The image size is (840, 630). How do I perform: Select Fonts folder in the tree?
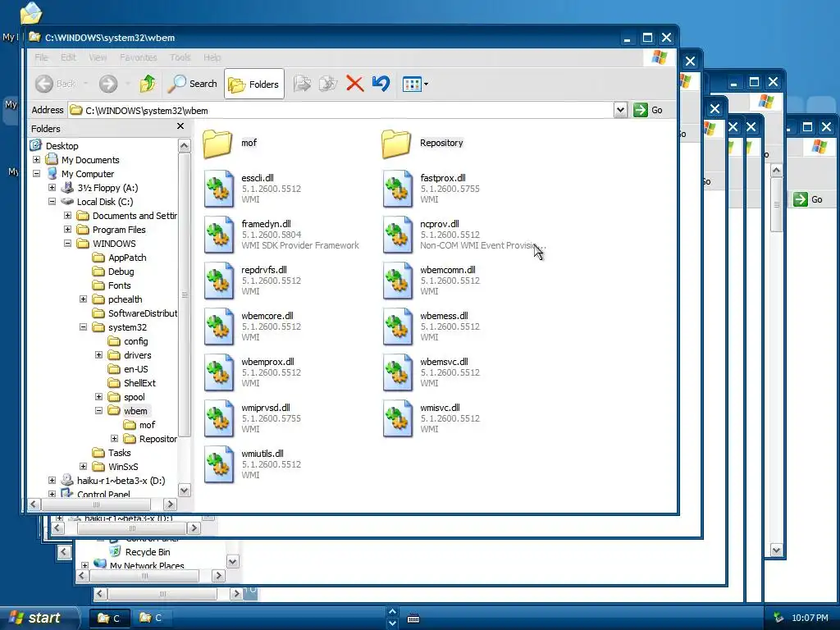(120, 285)
